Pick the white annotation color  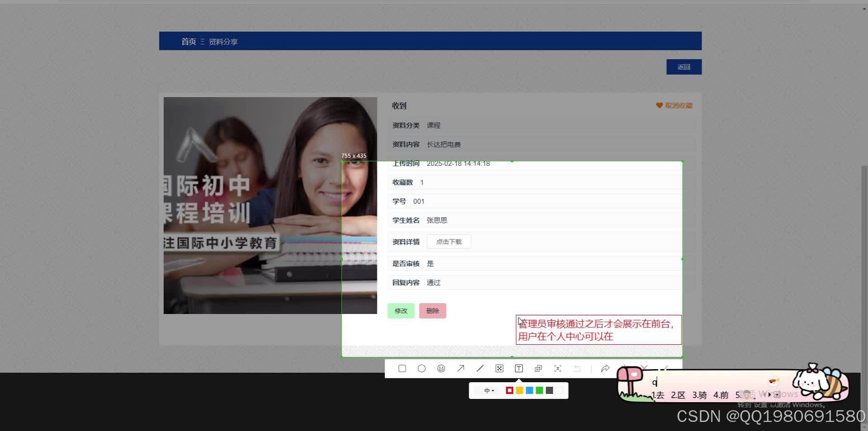click(x=559, y=390)
